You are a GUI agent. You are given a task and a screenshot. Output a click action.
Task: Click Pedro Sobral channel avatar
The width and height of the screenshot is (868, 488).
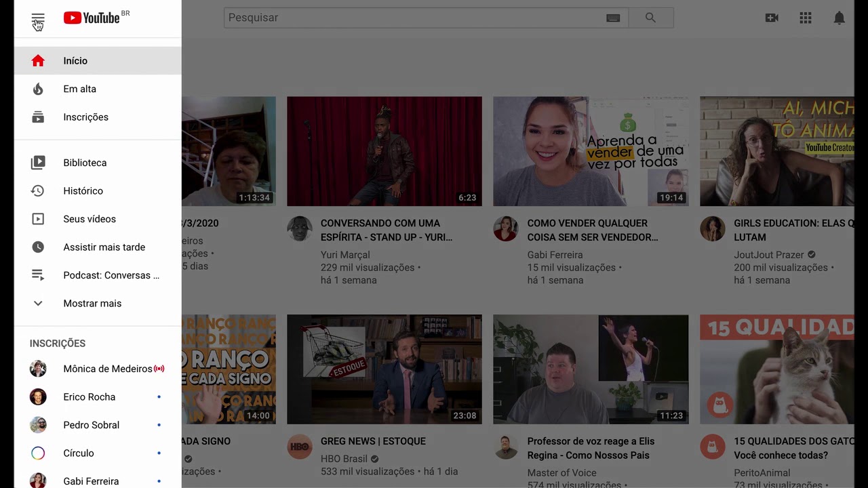[38, 425]
